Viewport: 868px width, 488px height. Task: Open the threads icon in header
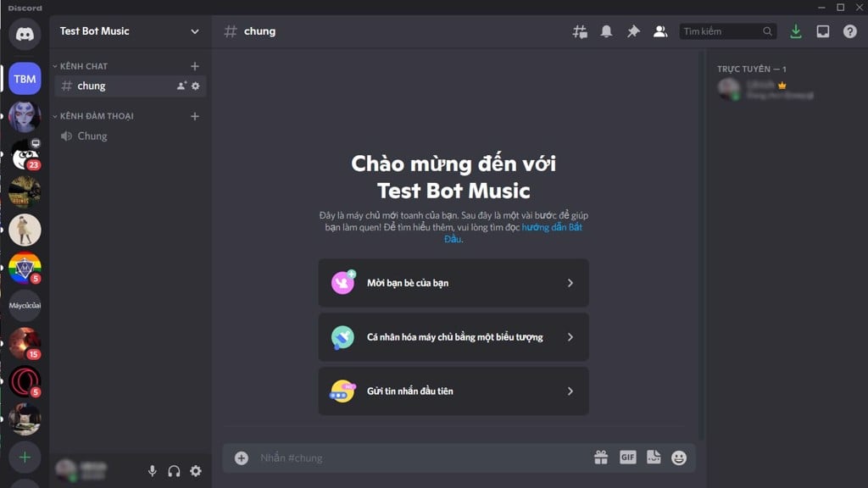[580, 31]
